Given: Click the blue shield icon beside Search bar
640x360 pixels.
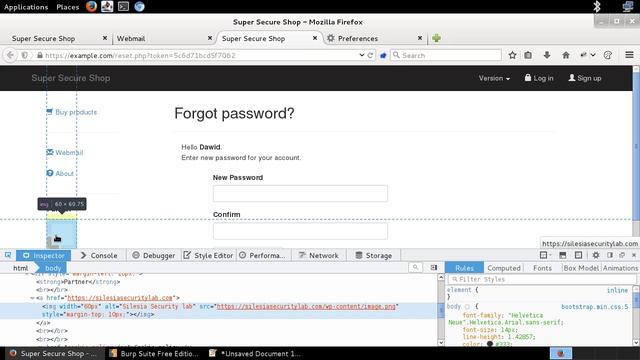Looking at the screenshot, I should [x=383, y=56].
